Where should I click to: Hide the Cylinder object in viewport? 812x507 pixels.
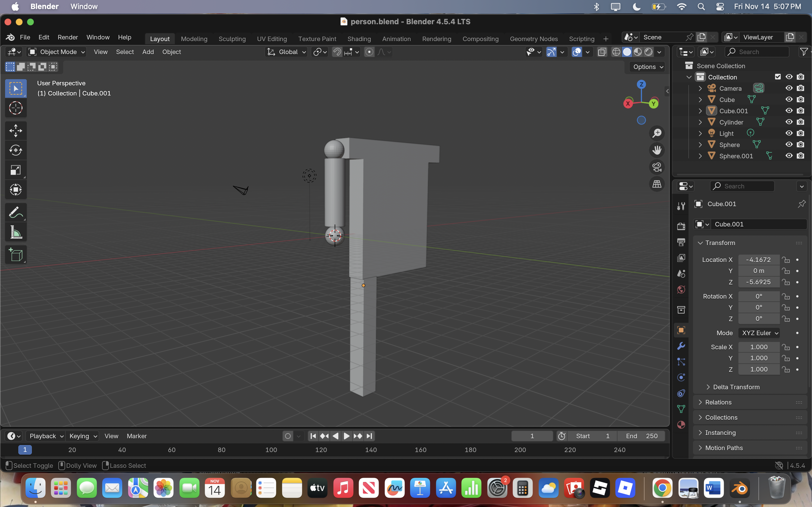789,122
